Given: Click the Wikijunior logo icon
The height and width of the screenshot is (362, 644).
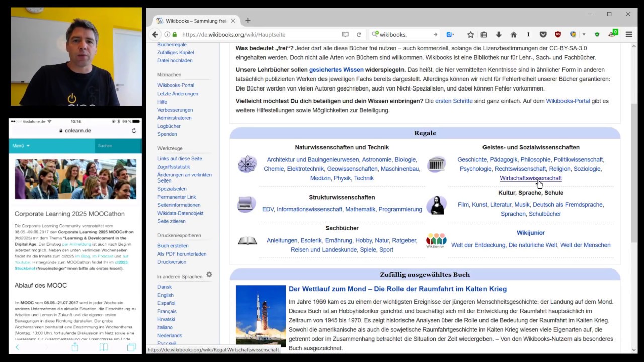Looking at the screenshot, I should tap(436, 240).
